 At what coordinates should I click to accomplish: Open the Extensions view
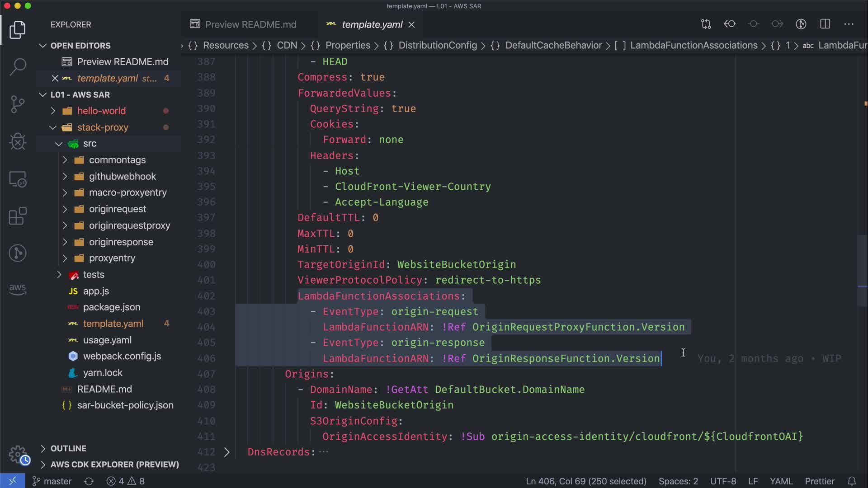18,216
